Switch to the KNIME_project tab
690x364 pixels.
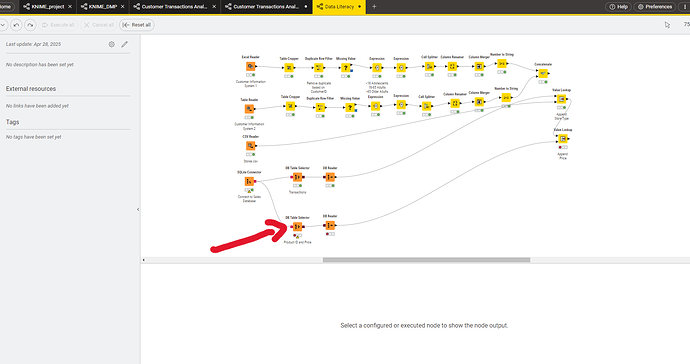pos(47,7)
